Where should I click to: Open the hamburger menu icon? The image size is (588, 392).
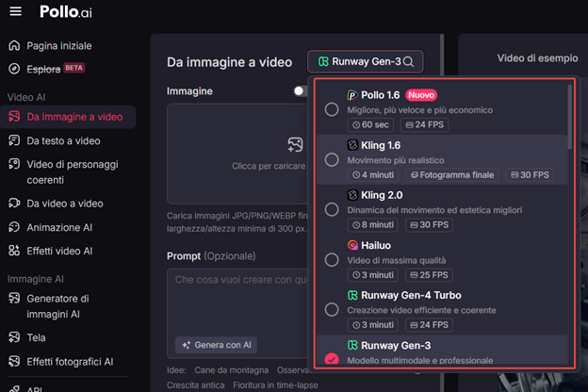pyautogui.click(x=15, y=11)
